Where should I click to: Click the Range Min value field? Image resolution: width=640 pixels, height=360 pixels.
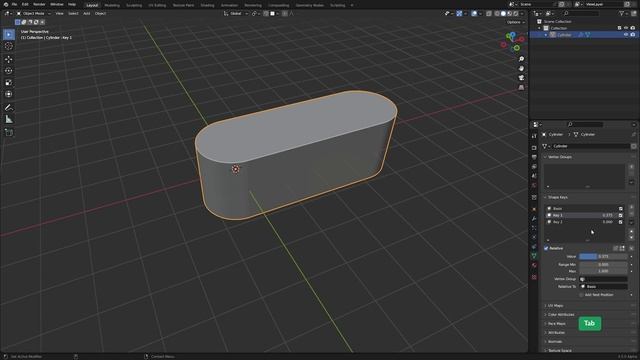pyautogui.click(x=603, y=264)
